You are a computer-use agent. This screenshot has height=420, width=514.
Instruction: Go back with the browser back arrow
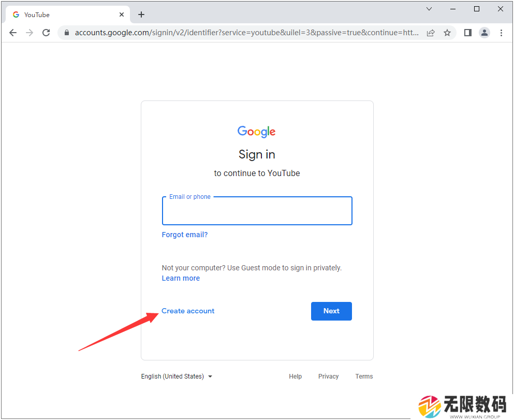pos(13,33)
